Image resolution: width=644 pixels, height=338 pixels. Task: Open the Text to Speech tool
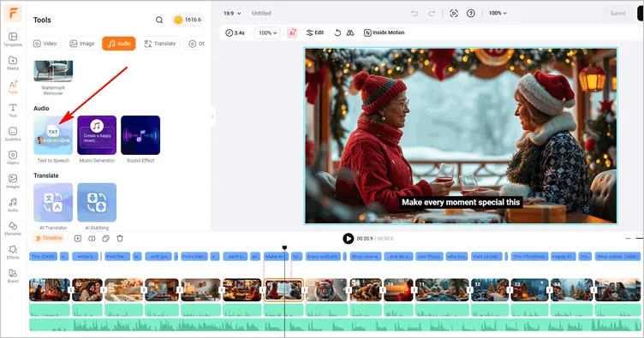(53, 139)
